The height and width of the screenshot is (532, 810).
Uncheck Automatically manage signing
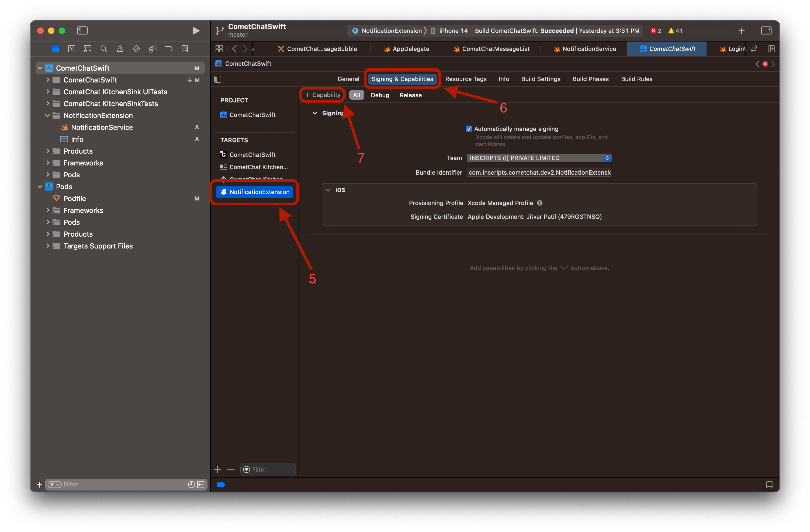click(x=469, y=129)
